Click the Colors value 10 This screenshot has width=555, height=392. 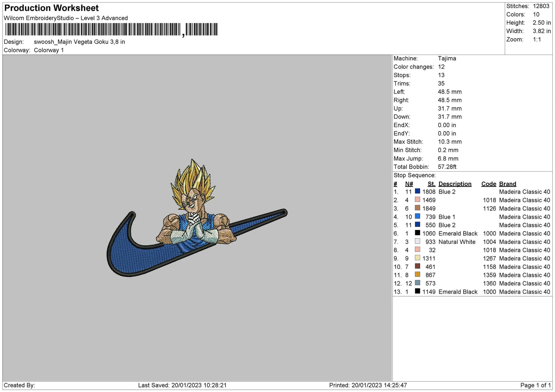(536, 15)
